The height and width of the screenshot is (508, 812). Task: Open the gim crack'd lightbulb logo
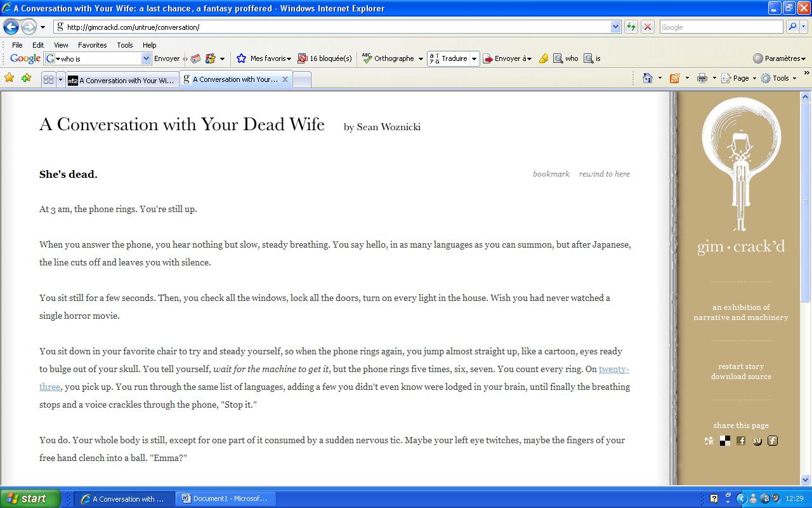pos(741,176)
